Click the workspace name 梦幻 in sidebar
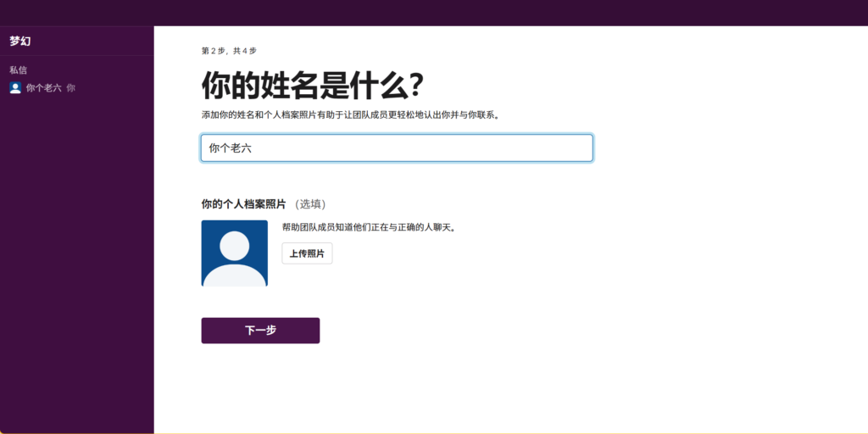This screenshot has height=434, width=868. [20, 41]
